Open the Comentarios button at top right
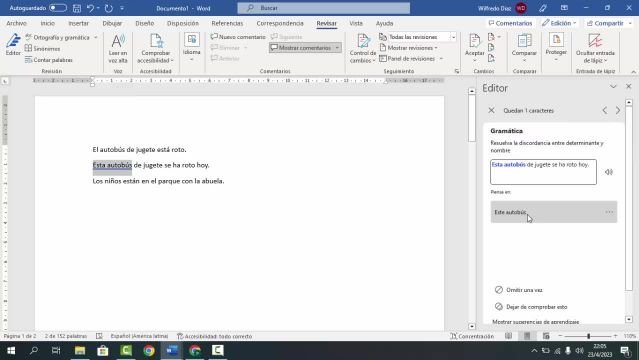 tap(510, 23)
